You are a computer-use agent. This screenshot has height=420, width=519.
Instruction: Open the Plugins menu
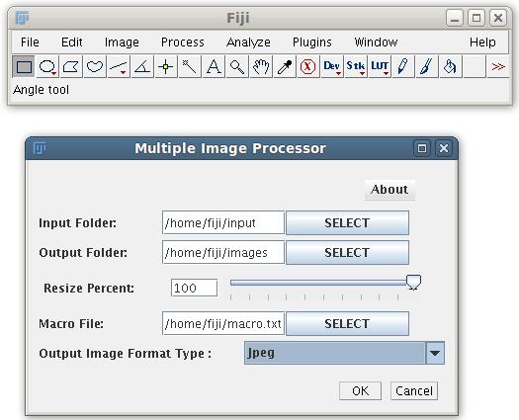(312, 42)
